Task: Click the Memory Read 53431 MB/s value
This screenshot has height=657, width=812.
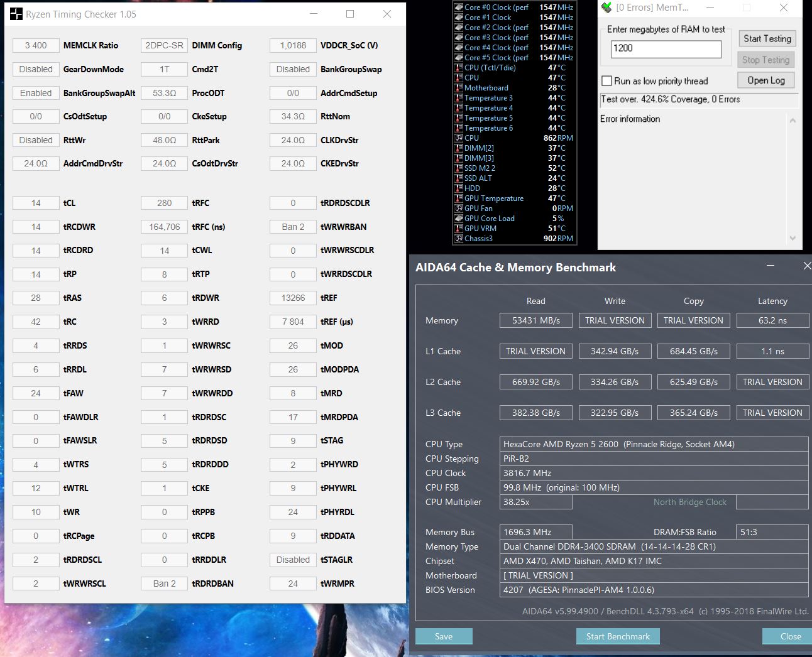Action: point(536,320)
